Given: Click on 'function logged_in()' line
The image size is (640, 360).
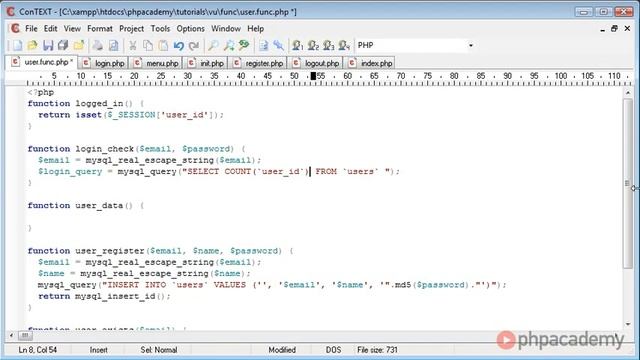Looking at the screenshot, I should tap(86, 104).
